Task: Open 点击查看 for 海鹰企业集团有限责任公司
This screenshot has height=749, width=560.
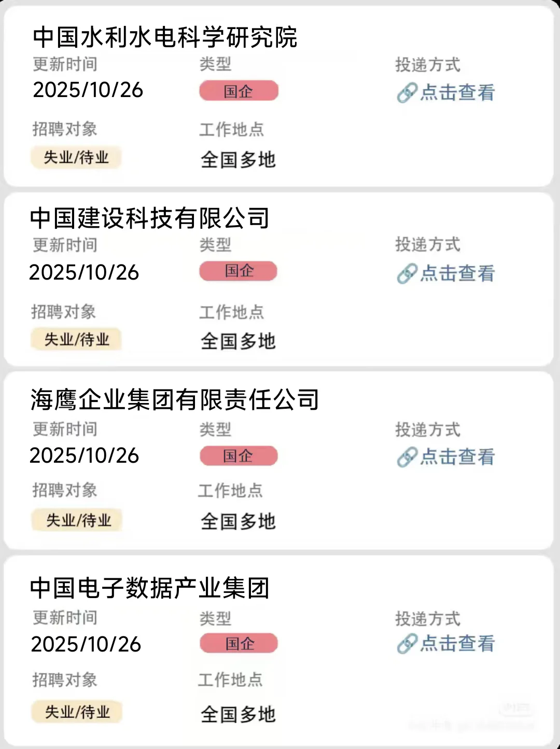Action: click(457, 457)
